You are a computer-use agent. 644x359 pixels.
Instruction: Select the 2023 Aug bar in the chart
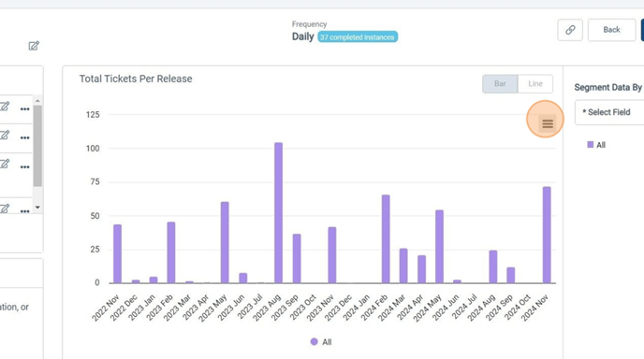point(278,213)
